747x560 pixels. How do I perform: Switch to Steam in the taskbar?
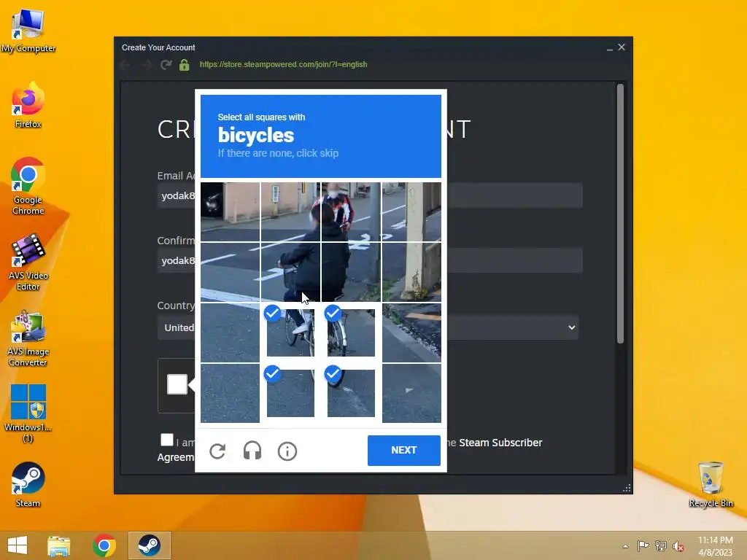149,545
